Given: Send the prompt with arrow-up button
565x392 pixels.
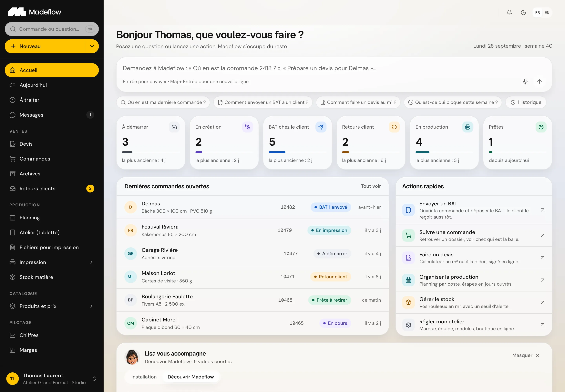Looking at the screenshot, I should click(x=539, y=82).
